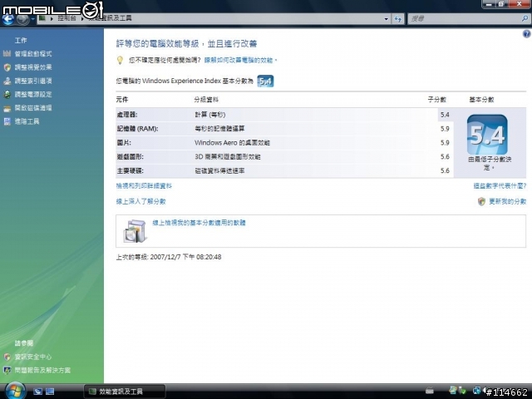Click the large 5.4 base score logo
532x399 pixels.
pyautogui.click(x=487, y=135)
